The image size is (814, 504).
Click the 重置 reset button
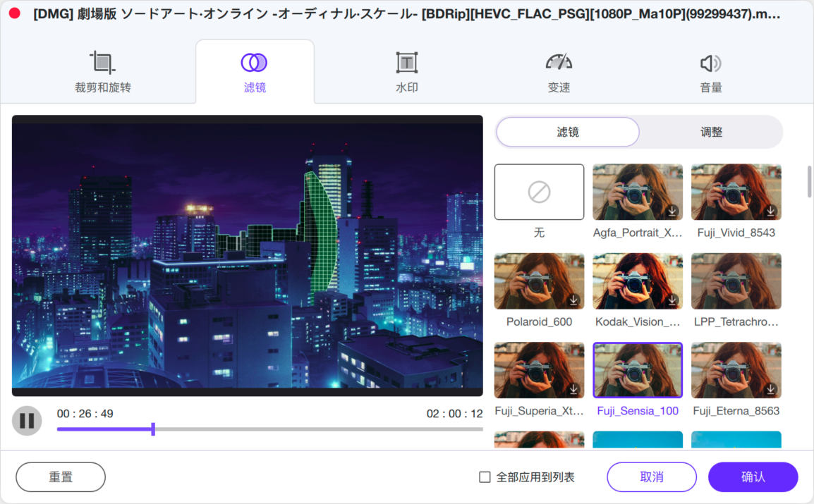(x=61, y=477)
